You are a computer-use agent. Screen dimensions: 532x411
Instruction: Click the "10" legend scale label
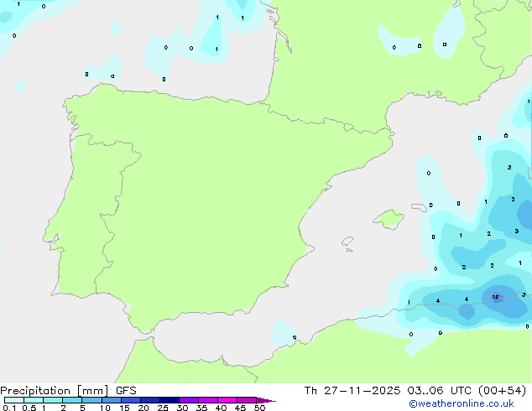(x=105, y=408)
